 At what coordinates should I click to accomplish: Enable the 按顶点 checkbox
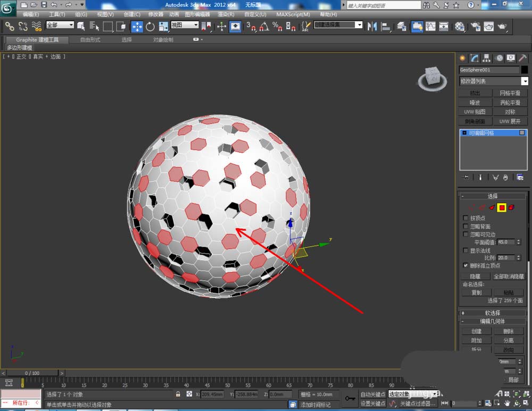[466, 218]
